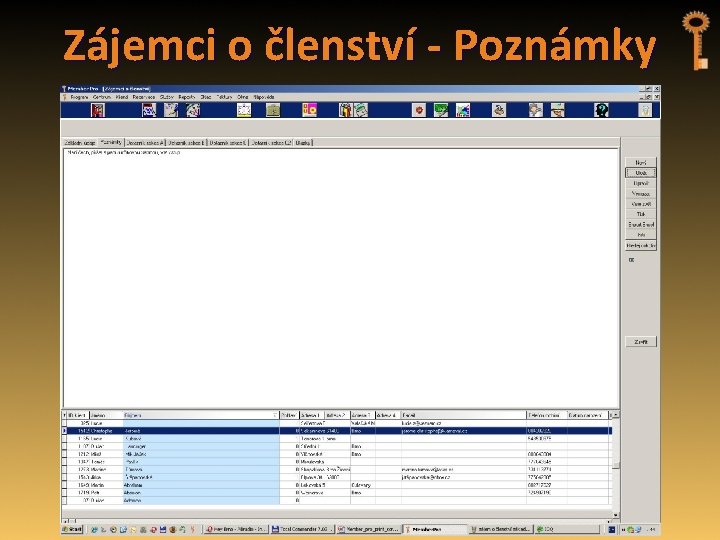The height and width of the screenshot is (540, 720).
Task: Open Member_pro_print_scr taskbar item
Action: click(x=369, y=529)
